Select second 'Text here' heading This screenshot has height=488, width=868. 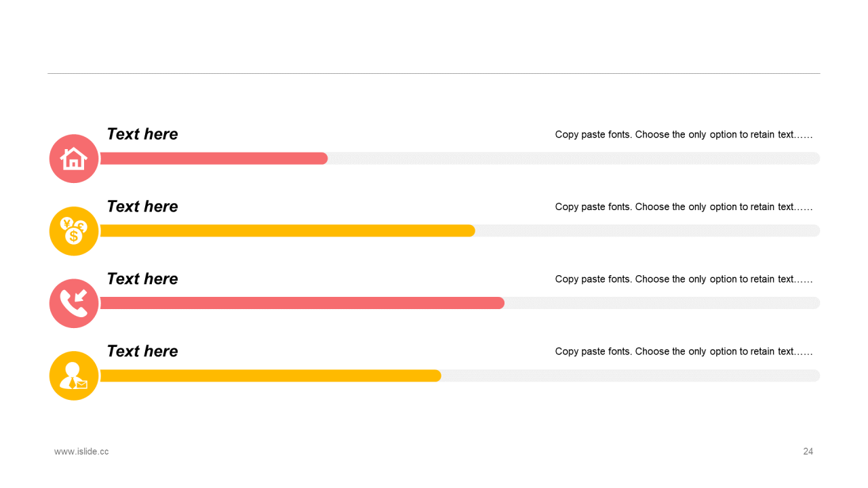[x=142, y=207]
